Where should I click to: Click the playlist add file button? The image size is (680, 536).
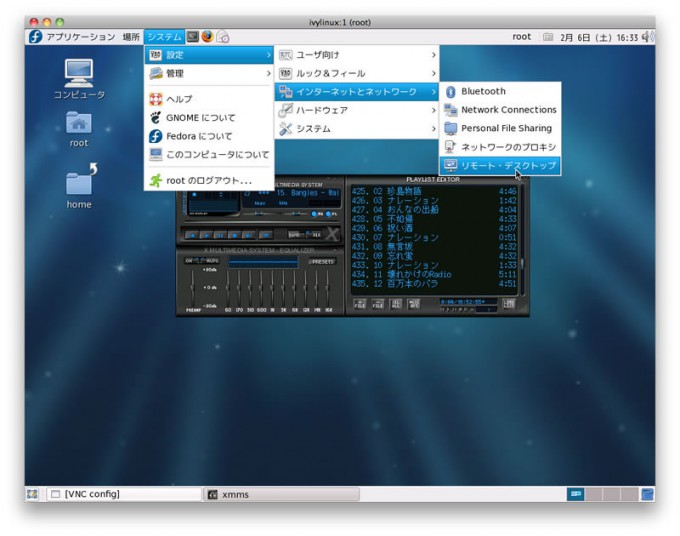tap(360, 304)
